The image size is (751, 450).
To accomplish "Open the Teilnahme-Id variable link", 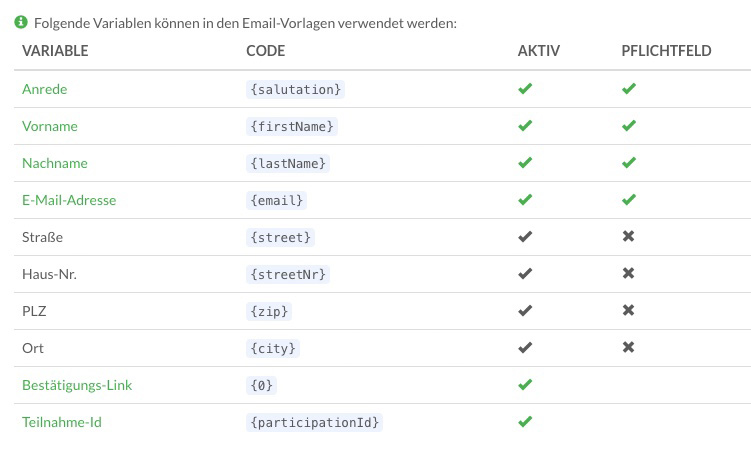I will coord(62,422).
